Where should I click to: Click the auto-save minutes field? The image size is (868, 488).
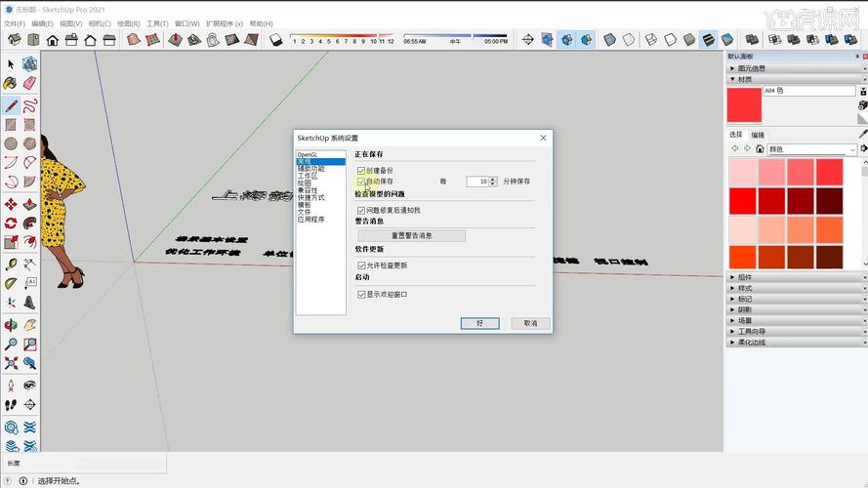point(477,182)
